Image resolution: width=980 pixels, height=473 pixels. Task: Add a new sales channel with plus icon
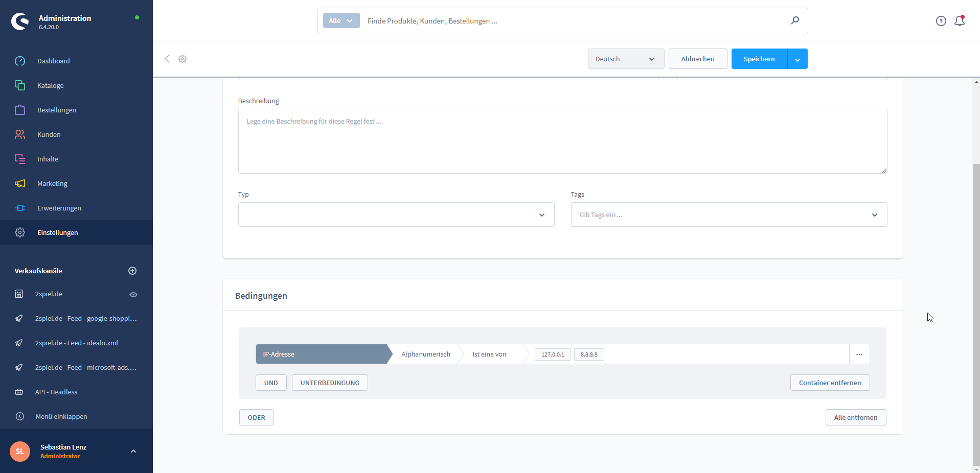point(132,271)
